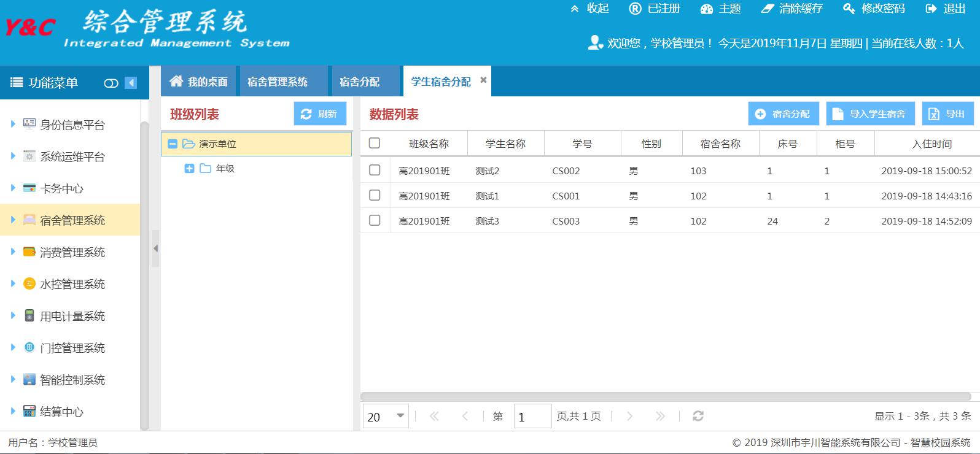
Task: Check the select-all header checkbox
Action: (375, 143)
